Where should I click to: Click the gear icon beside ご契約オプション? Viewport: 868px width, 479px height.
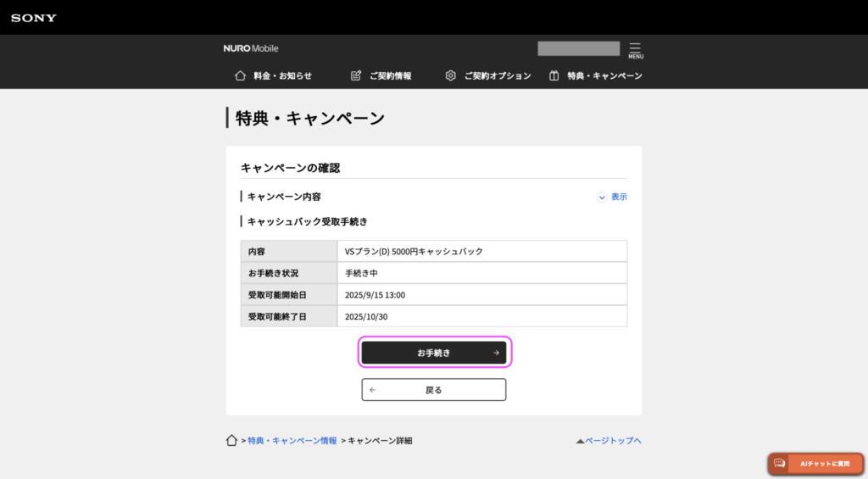451,75
